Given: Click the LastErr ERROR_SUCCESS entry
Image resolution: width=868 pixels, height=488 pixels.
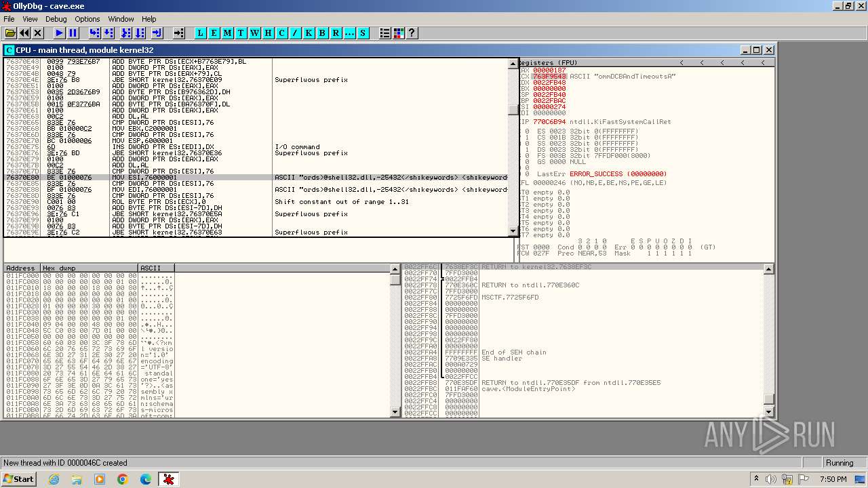Looking at the screenshot, I should coord(601,174).
